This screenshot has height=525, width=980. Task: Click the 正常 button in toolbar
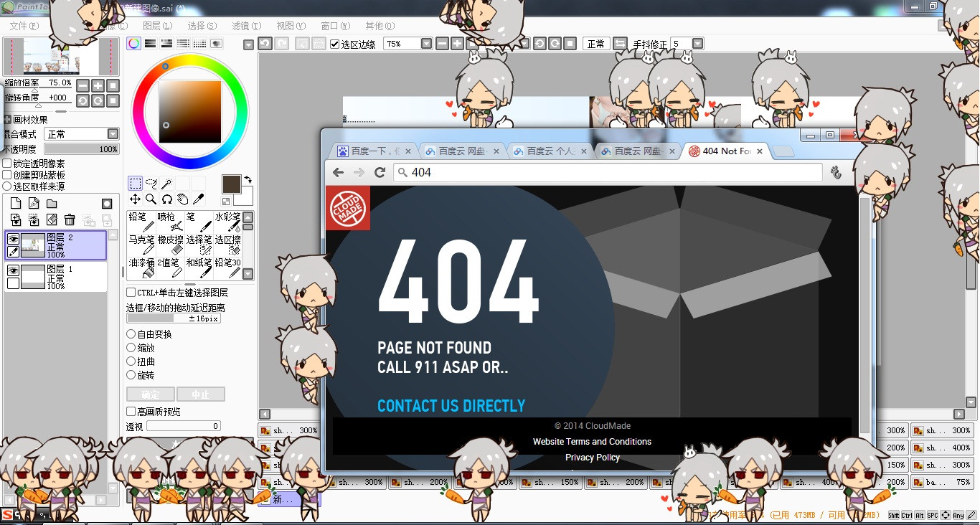[x=596, y=44]
